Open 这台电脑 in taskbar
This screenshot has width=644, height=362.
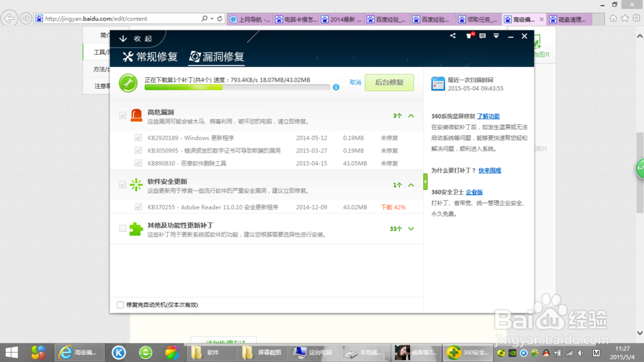click(315, 352)
